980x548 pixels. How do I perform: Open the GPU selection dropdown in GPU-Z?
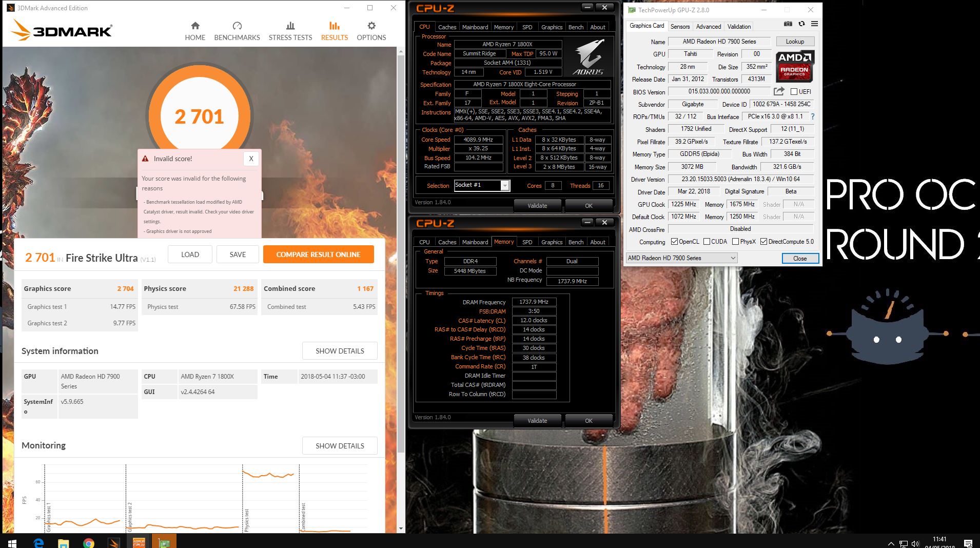[682, 258]
